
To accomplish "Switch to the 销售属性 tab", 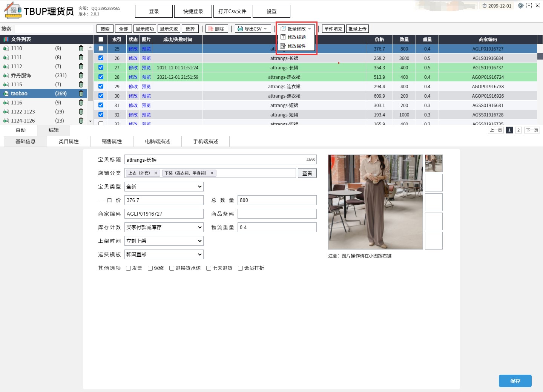I will pyautogui.click(x=112, y=141).
